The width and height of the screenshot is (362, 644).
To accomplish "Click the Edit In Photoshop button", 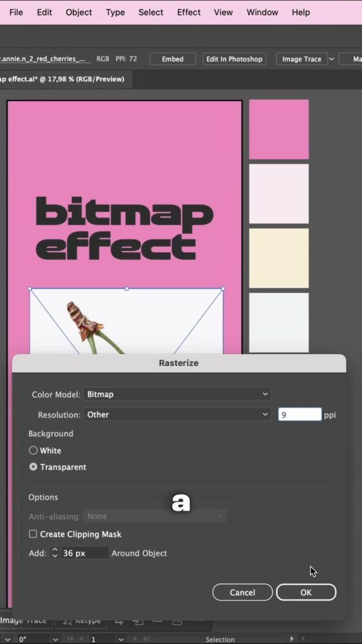I will 234,58.
